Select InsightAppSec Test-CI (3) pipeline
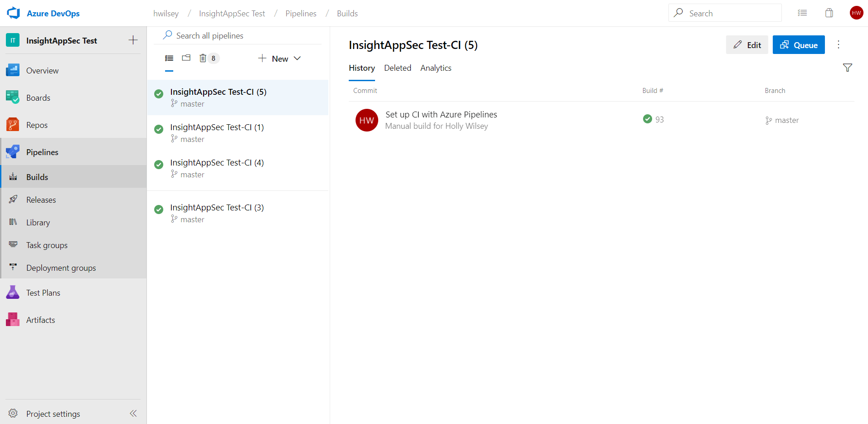This screenshot has height=424, width=868. pos(217,208)
